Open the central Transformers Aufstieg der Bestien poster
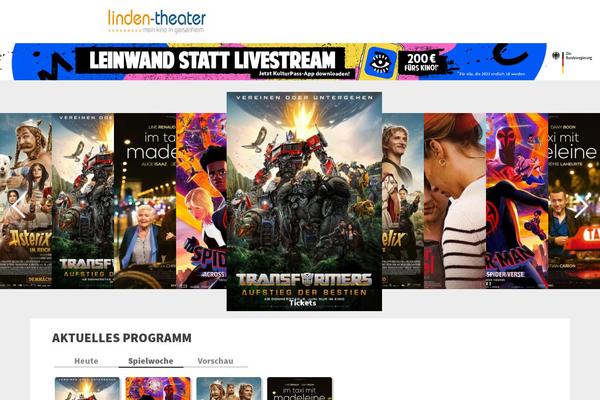 pos(304,201)
